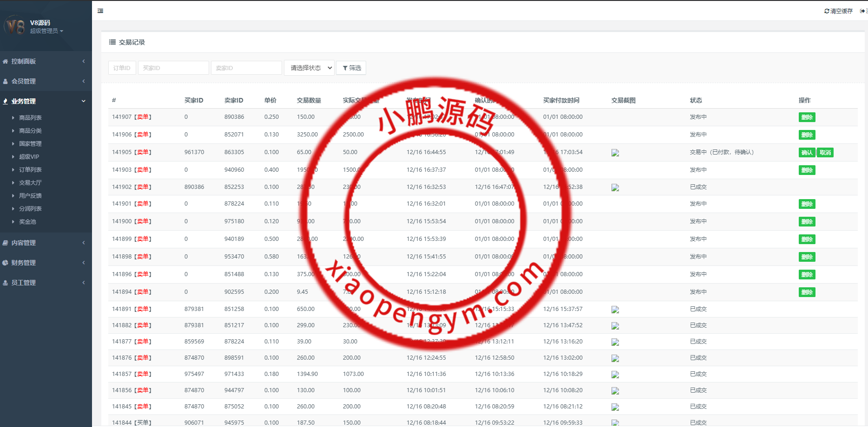The width and height of the screenshot is (868, 427).
Task: Toggle sidebar with the hamburger menu icon
Action: [x=100, y=11]
